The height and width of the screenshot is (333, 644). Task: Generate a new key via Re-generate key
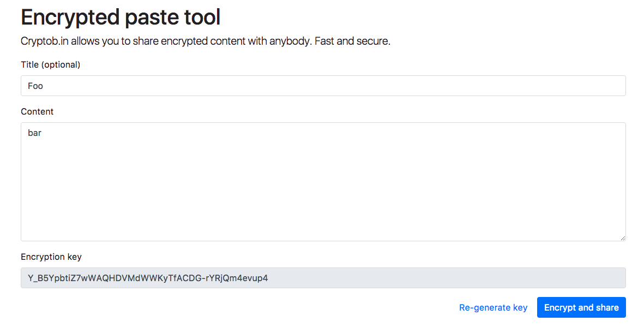[x=493, y=307]
